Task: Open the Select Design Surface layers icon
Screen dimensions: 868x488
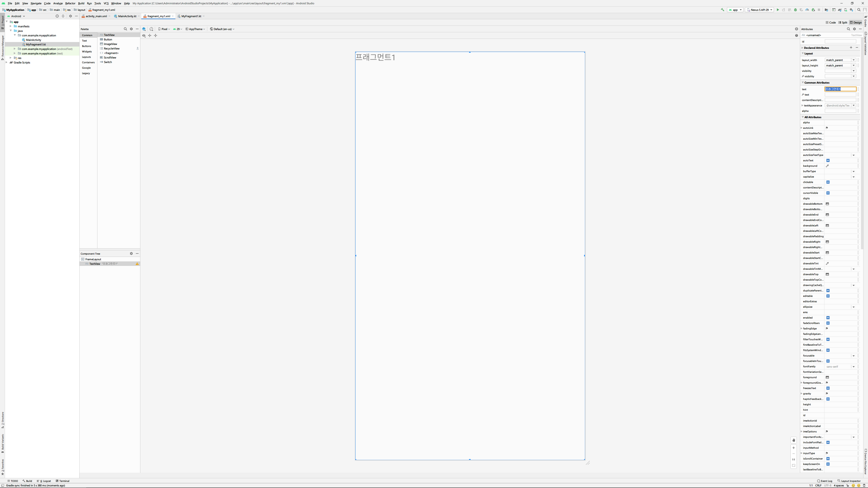Action: (x=144, y=29)
